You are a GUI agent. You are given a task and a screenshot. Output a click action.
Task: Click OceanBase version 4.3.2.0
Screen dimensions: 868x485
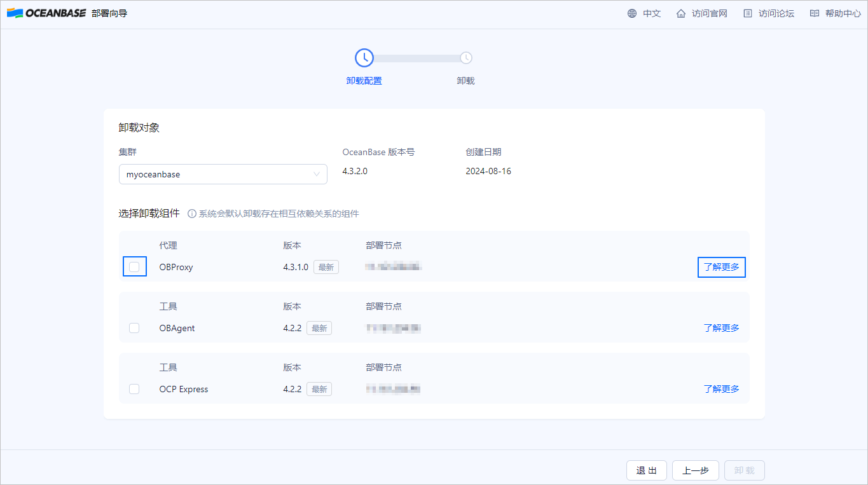pyautogui.click(x=355, y=171)
